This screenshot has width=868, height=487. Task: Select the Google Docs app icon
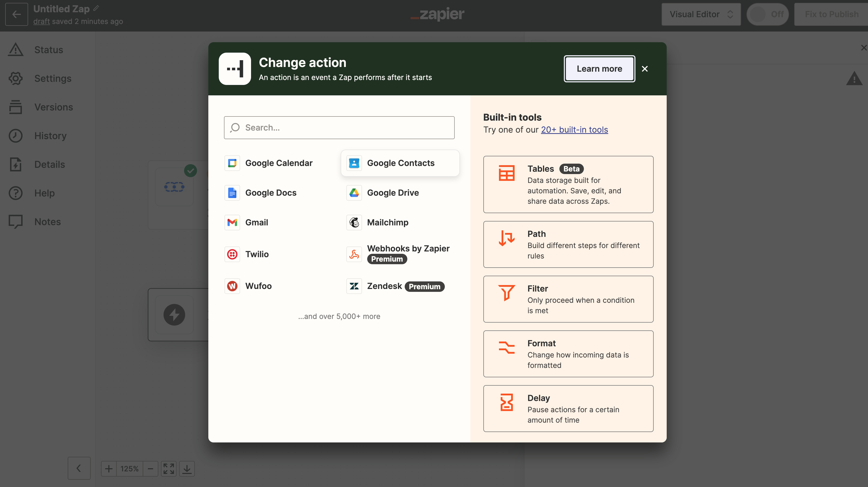(x=232, y=193)
